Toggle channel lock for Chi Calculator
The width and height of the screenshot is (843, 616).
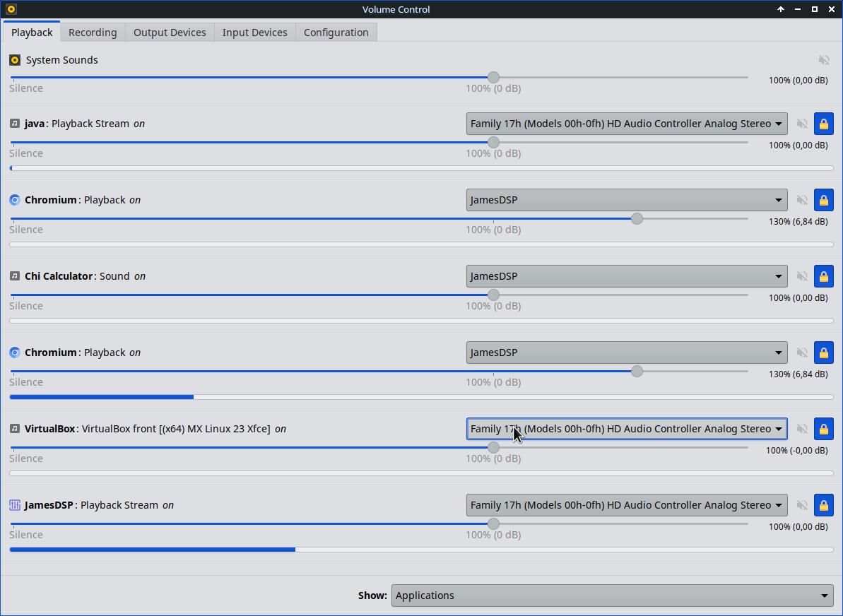[x=824, y=276]
